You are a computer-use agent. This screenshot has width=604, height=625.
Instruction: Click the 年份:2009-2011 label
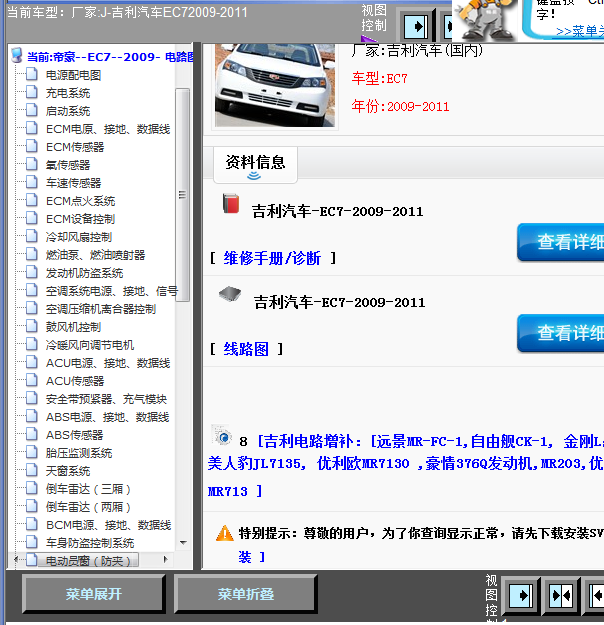tap(400, 106)
